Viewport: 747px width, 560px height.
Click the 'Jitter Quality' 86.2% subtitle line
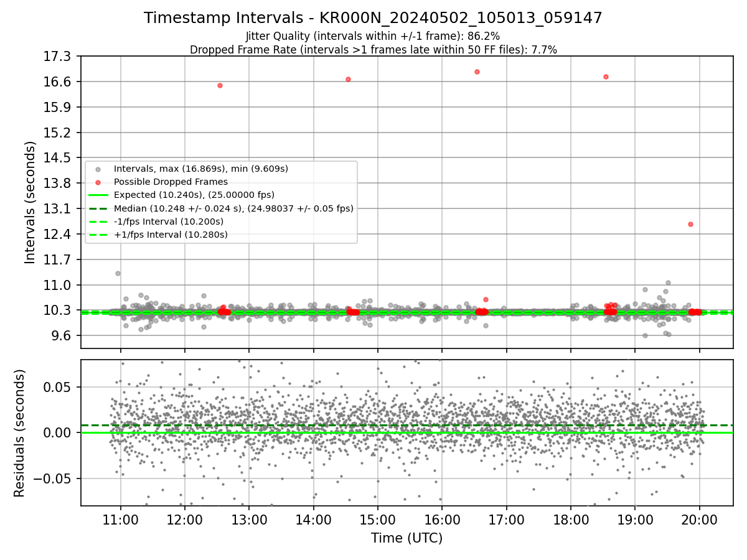click(373, 36)
